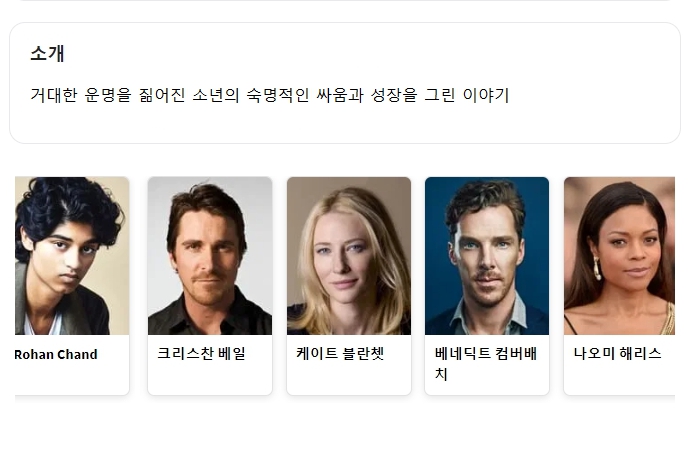
Task: Click the 나오미 해리스 name text
Action: tap(617, 354)
